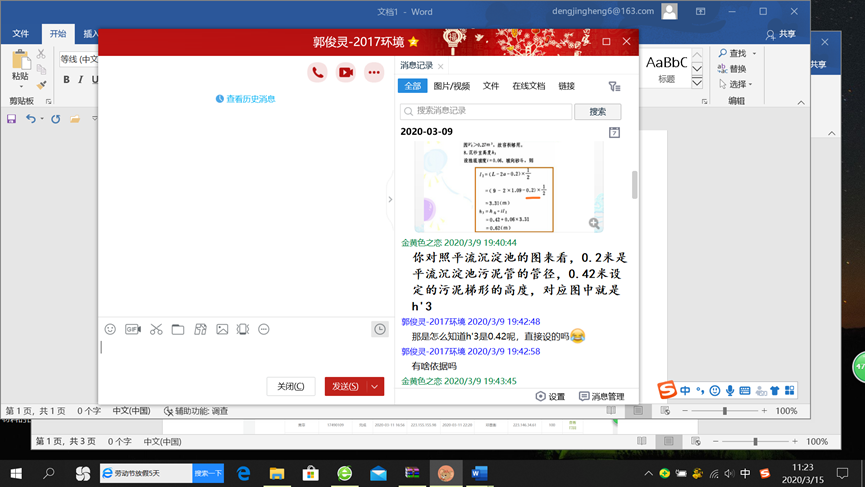Click the send picture icon
Screen dimensions: 865x487
[222, 329]
